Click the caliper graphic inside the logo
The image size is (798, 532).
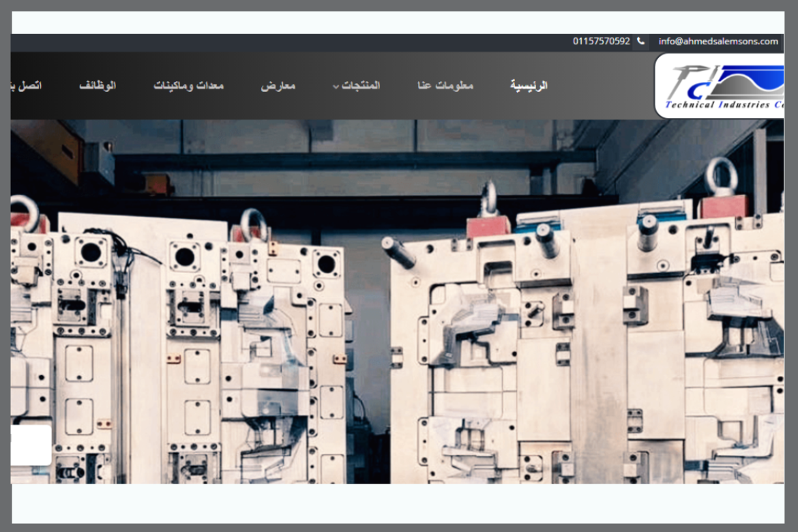tap(687, 80)
